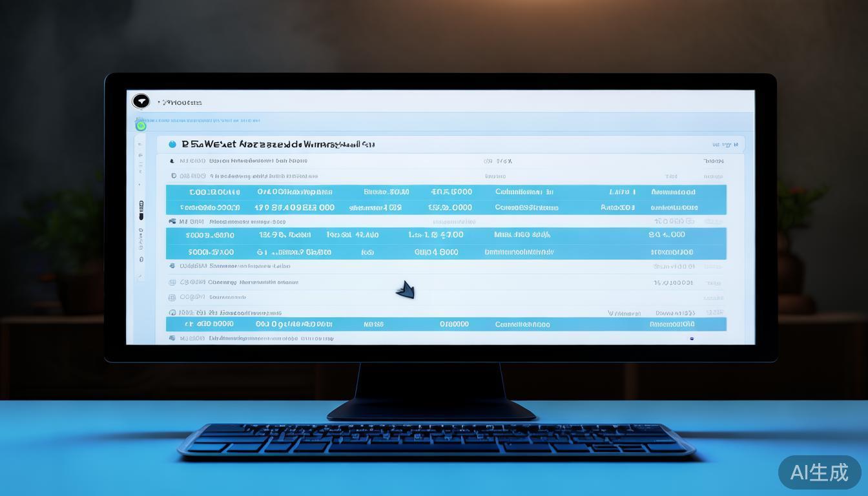Click the icon on the last list row below the bottom blue band
Image resolution: width=868 pixels, height=496 pixels.
[172, 338]
